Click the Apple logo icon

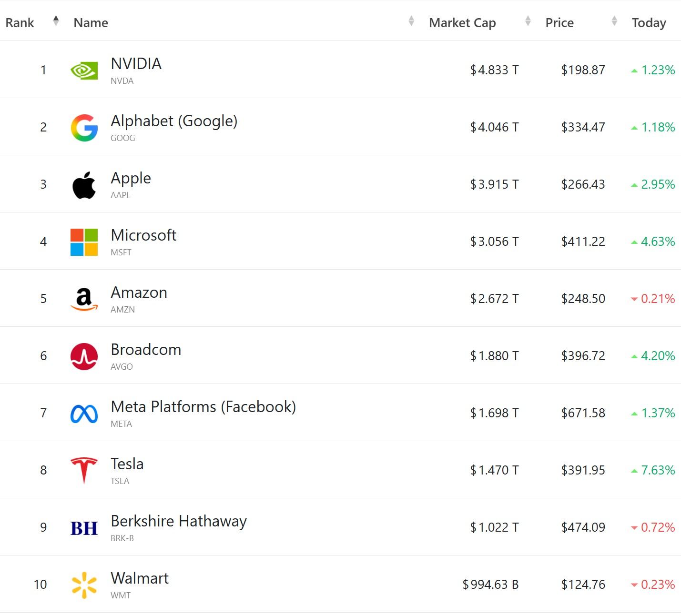click(84, 185)
